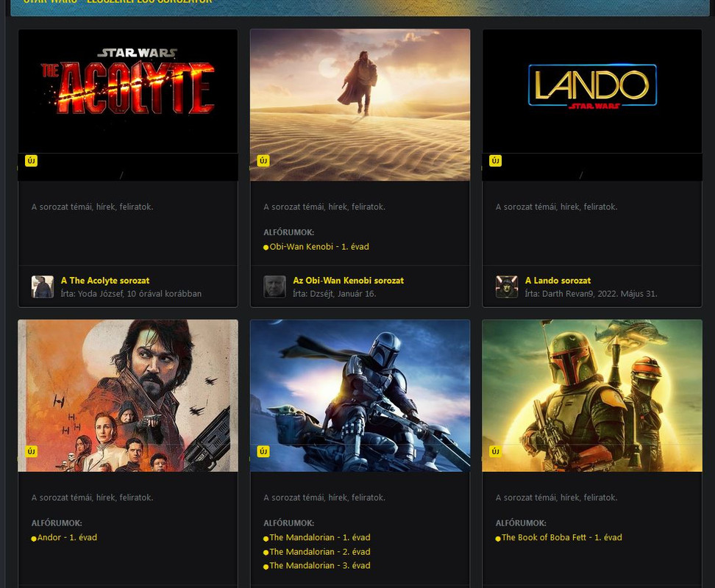The width and height of the screenshot is (715, 588).
Task: Open the Andor poster forum image
Action: 128,395
